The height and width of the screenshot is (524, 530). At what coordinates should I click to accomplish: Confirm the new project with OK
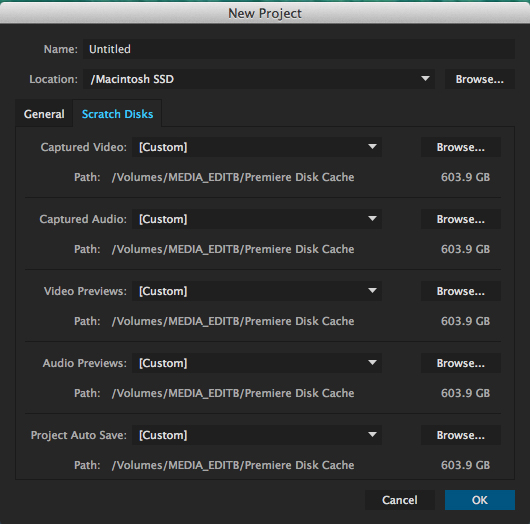(x=480, y=500)
